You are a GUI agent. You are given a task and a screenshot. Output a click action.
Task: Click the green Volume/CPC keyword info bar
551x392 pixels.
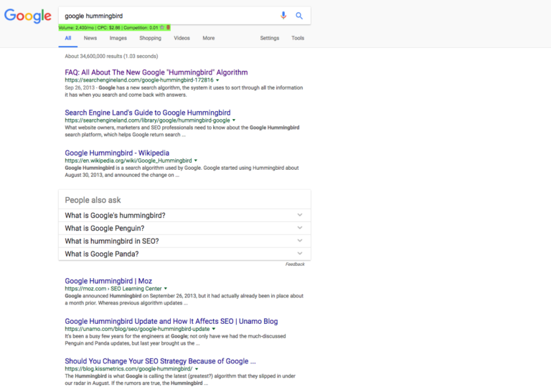115,27
